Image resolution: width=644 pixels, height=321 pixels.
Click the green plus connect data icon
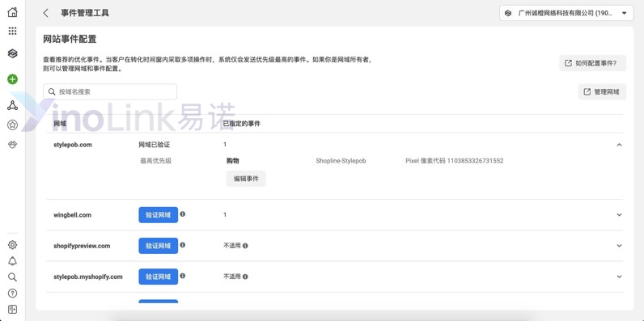[12, 79]
